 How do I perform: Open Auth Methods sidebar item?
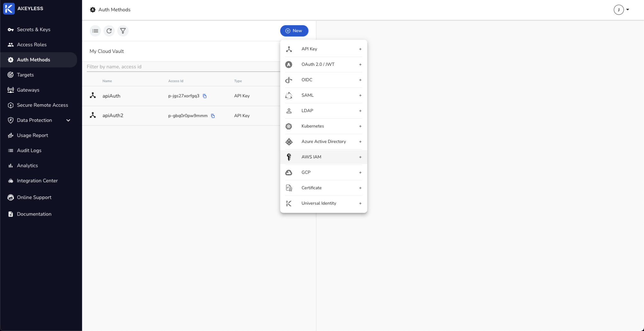click(39, 60)
